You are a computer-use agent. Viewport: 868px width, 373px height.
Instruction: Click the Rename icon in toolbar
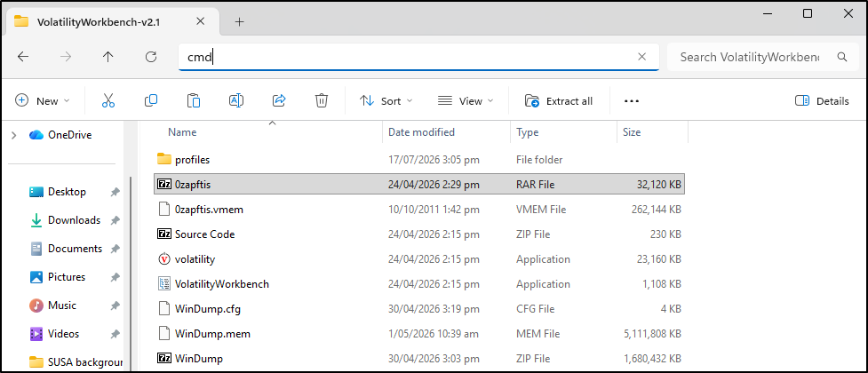(236, 100)
